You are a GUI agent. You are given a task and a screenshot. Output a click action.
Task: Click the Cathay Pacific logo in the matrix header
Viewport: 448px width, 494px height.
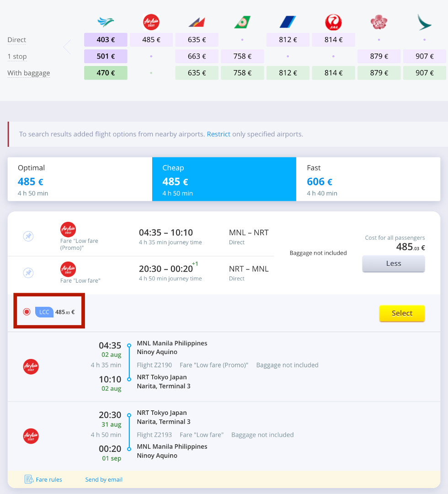pos(424,22)
